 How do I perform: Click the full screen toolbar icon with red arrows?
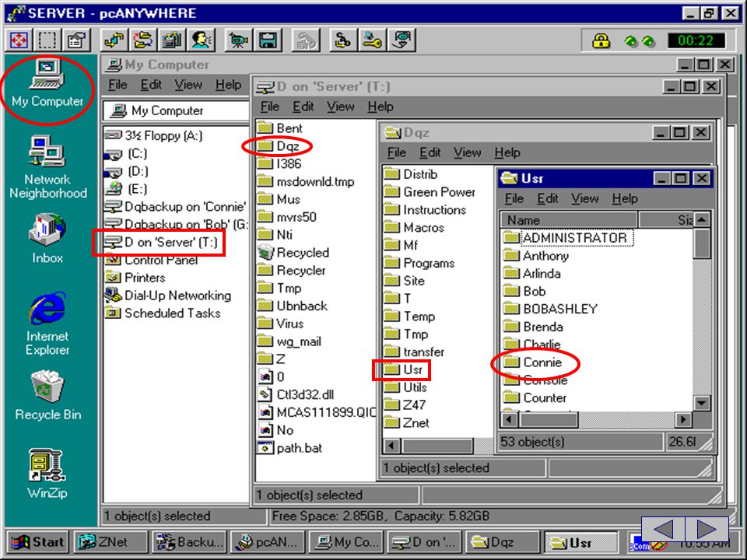tap(19, 40)
